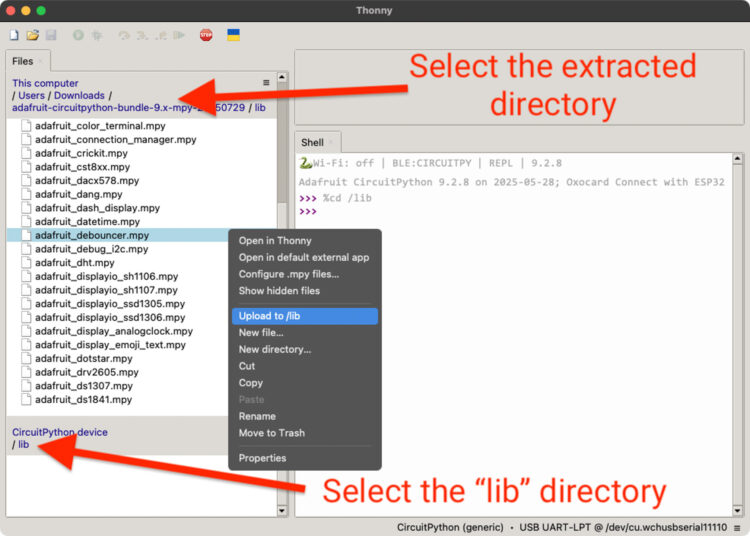
Task: Click Files panel scrollbar up arrow
Action: pos(282,77)
